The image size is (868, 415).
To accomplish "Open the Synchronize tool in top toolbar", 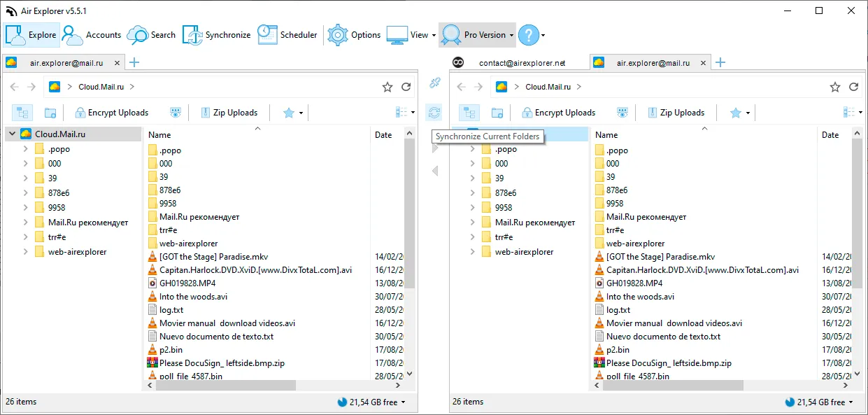I will (217, 35).
